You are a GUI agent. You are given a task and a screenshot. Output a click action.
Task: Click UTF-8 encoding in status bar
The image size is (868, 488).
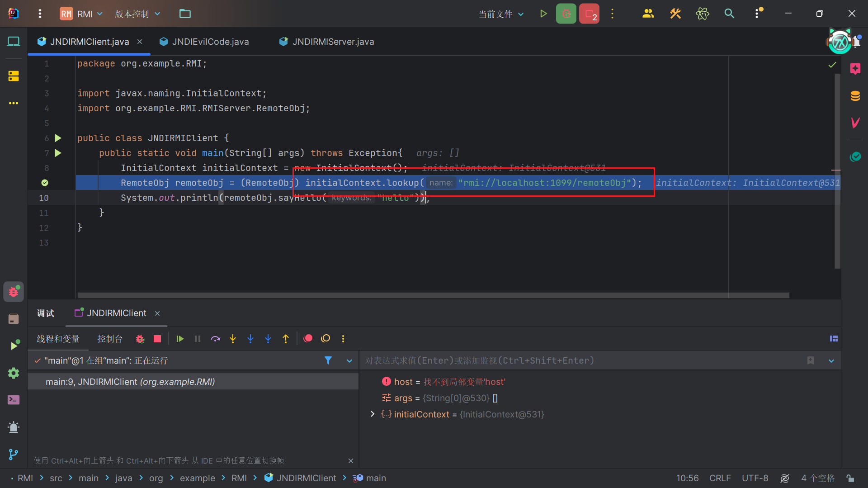click(x=755, y=478)
